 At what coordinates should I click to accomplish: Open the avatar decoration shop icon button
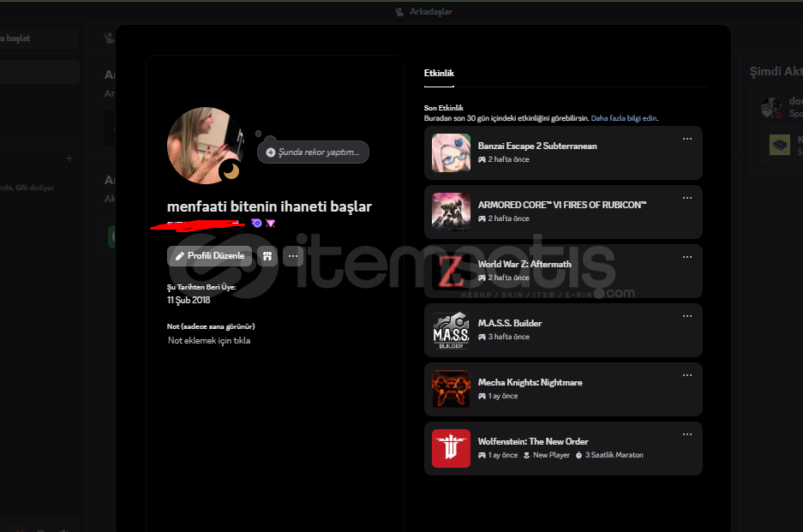pos(267,256)
